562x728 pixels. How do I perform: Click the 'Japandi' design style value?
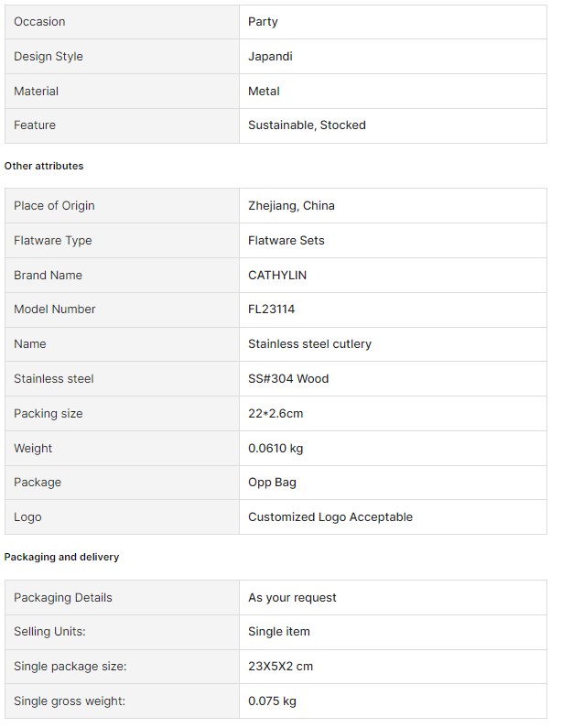pos(270,56)
